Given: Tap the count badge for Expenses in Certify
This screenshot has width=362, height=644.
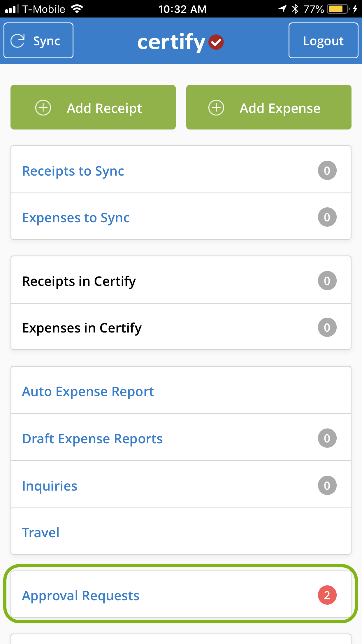Looking at the screenshot, I should click(327, 327).
